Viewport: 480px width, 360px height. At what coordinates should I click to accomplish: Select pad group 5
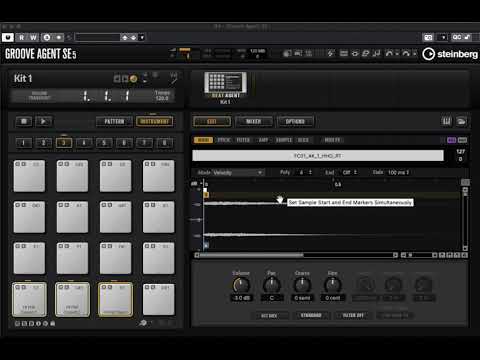pyautogui.click(x=104, y=143)
